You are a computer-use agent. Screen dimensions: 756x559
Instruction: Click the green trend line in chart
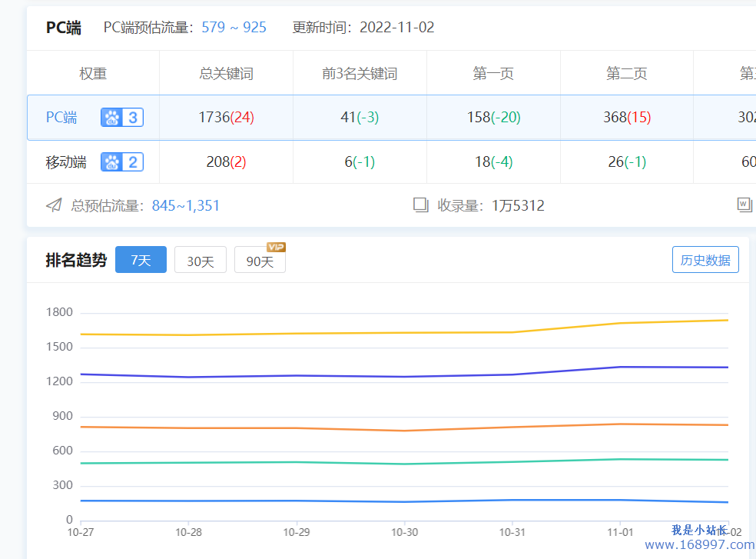coord(404,464)
